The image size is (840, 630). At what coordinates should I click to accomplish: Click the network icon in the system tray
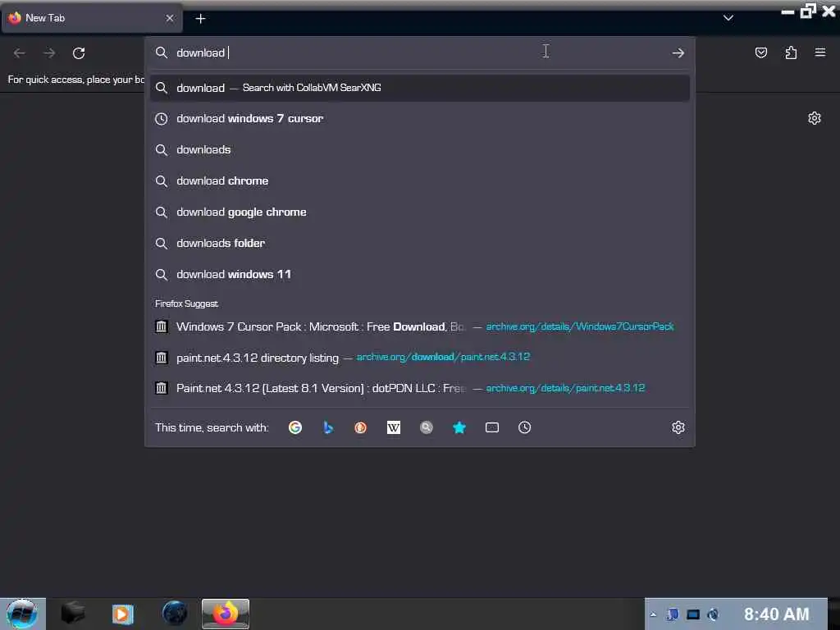[x=692, y=614]
